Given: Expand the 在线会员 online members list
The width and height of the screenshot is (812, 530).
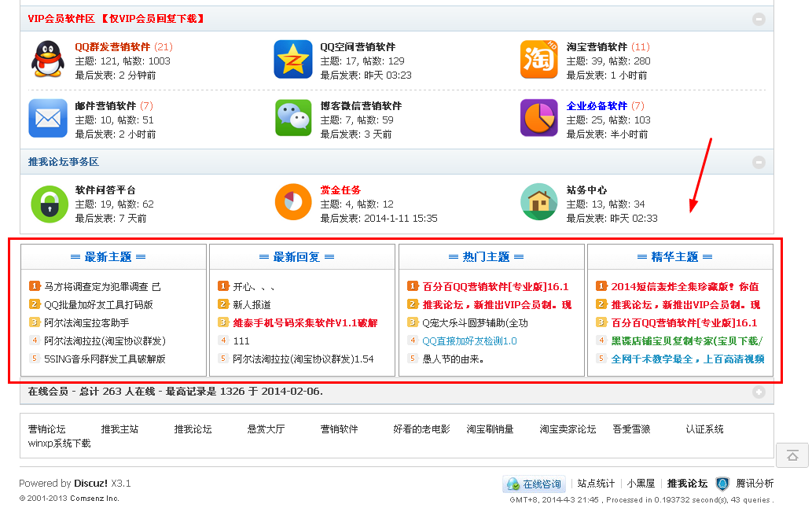Looking at the screenshot, I should [759, 392].
